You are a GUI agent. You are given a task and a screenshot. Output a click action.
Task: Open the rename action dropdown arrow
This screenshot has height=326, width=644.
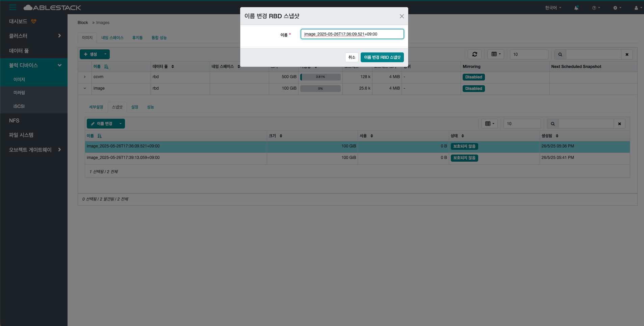(x=121, y=124)
